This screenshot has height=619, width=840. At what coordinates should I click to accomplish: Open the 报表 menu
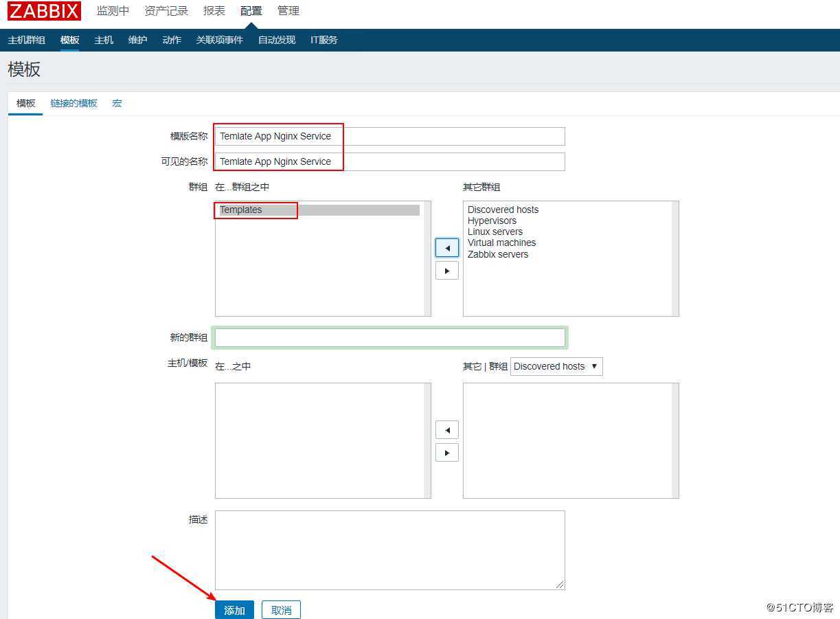pos(214,10)
